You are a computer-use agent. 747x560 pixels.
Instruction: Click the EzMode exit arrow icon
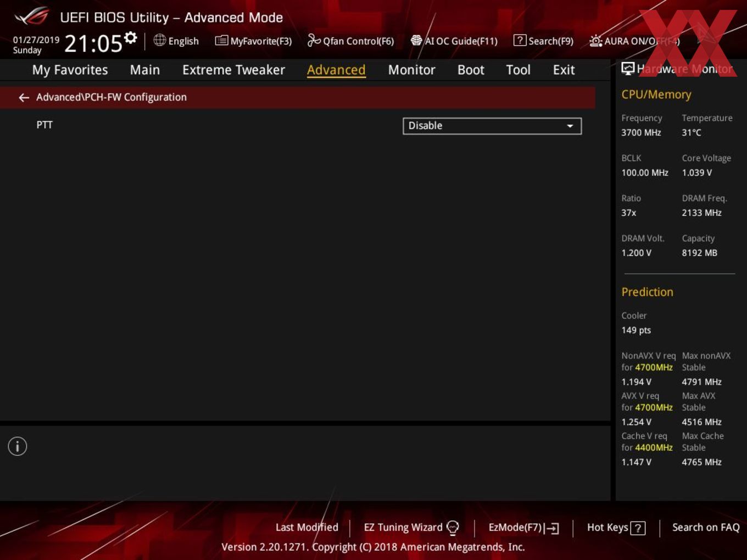[552, 528]
